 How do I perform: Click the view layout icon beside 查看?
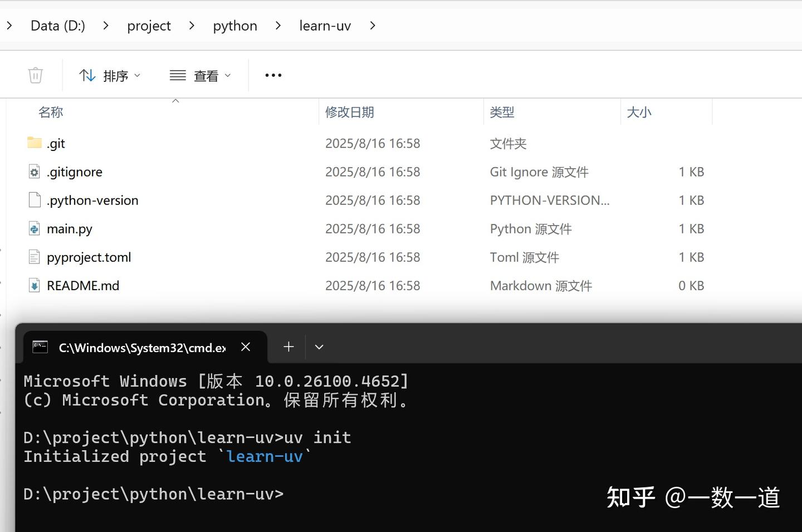tap(177, 75)
